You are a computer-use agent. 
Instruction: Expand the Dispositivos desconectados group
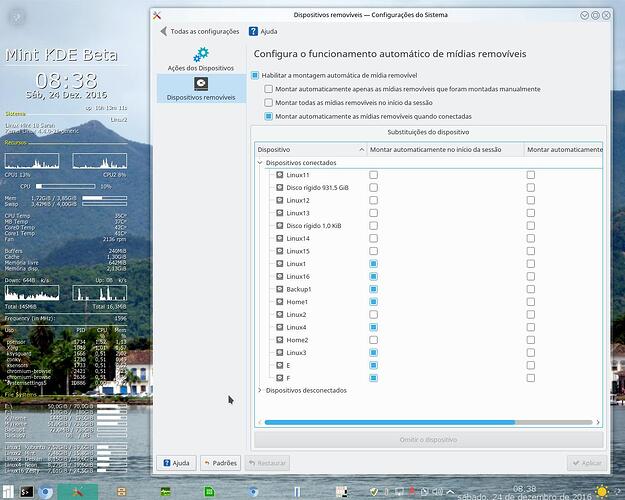pyautogui.click(x=260, y=390)
